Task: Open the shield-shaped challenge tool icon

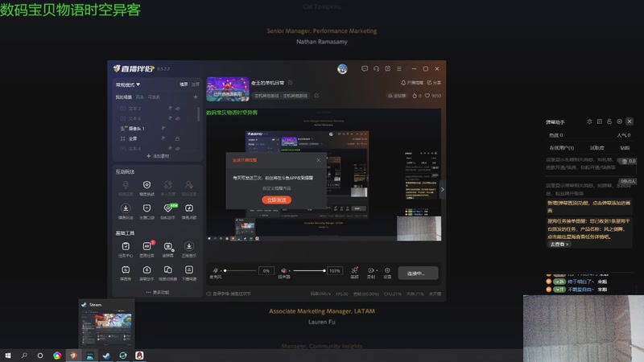Action: 147,185
